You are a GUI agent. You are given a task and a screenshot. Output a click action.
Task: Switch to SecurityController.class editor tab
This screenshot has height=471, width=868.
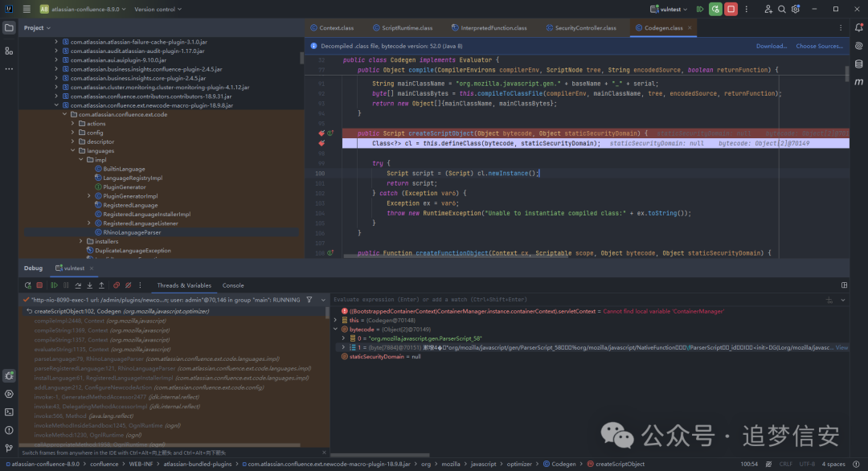(x=581, y=27)
